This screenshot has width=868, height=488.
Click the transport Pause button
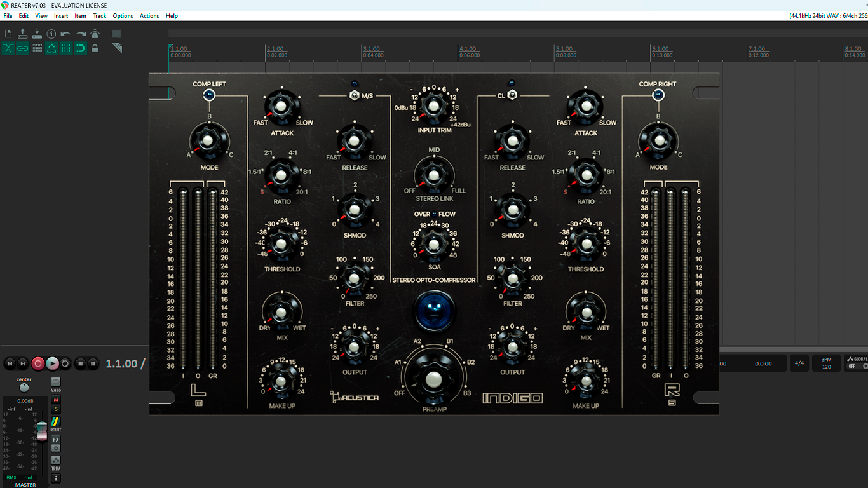point(93,363)
